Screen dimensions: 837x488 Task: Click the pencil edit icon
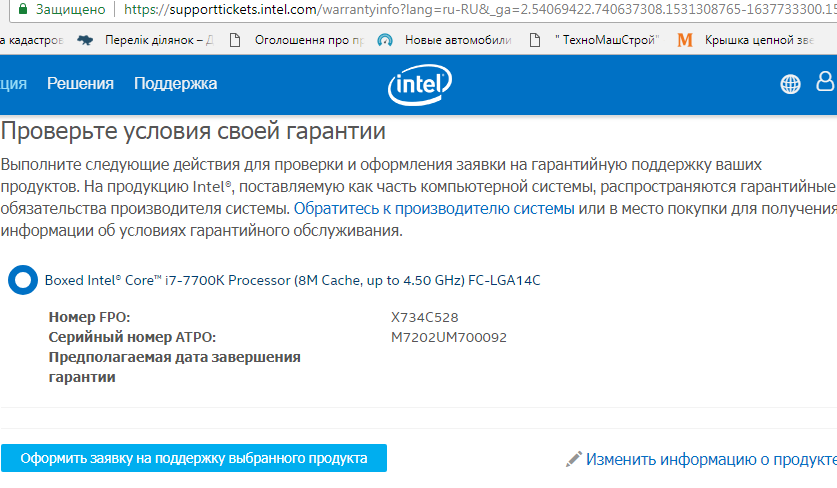tap(574, 459)
